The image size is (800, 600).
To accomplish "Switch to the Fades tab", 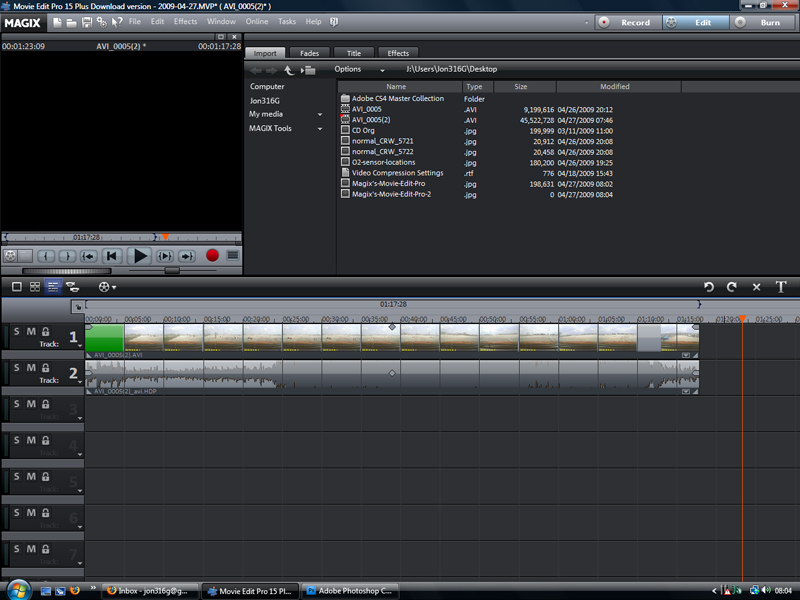I will click(309, 53).
